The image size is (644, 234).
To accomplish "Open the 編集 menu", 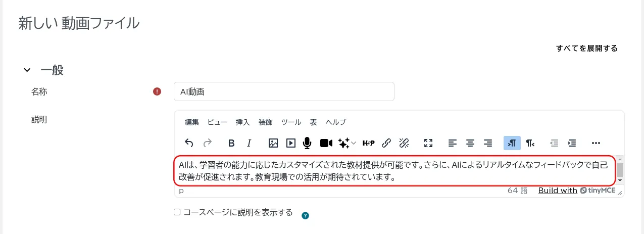I will click(192, 122).
